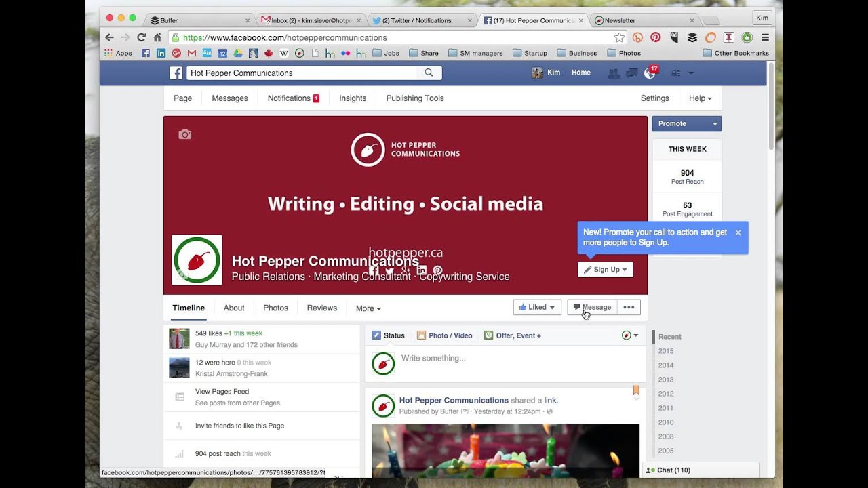Open the post-as identity selector dropdown
Image resolution: width=868 pixels, height=488 pixels.
coord(630,335)
